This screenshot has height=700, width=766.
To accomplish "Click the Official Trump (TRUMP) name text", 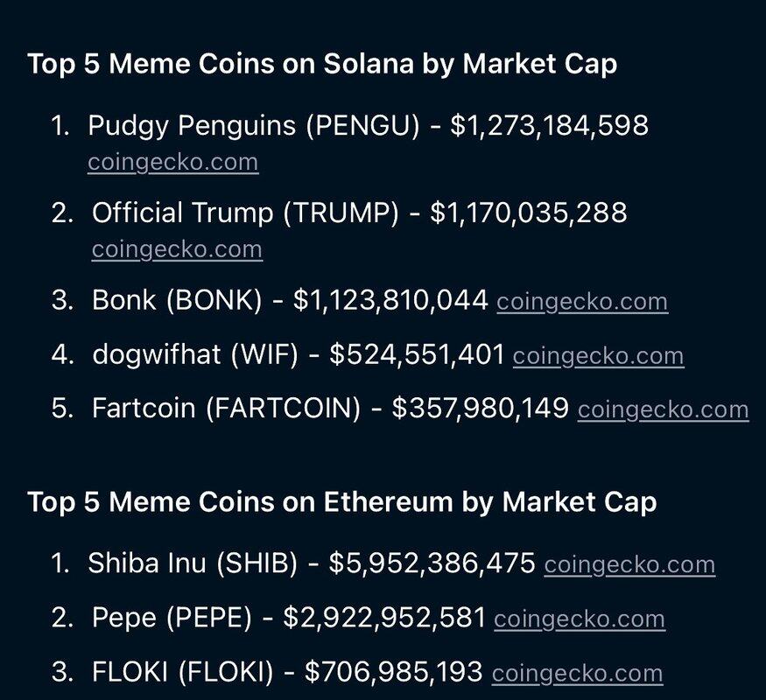I will tap(245, 213).
